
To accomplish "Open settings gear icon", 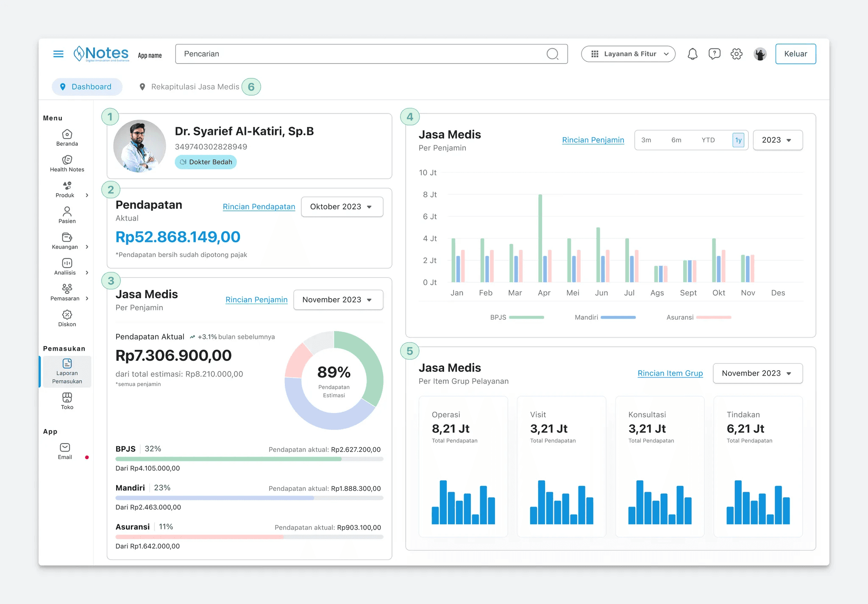I will coord(736,54).
